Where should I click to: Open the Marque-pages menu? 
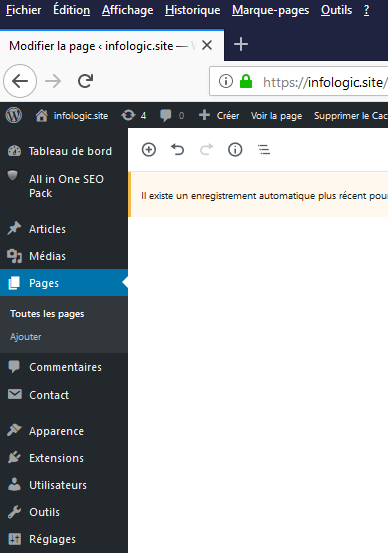coord(271,10)
